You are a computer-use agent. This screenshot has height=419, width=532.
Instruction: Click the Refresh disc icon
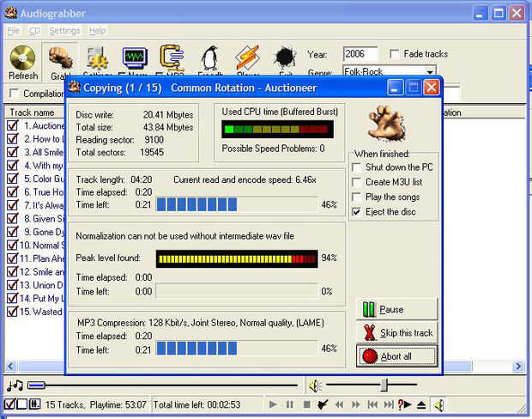coord(22,58)
